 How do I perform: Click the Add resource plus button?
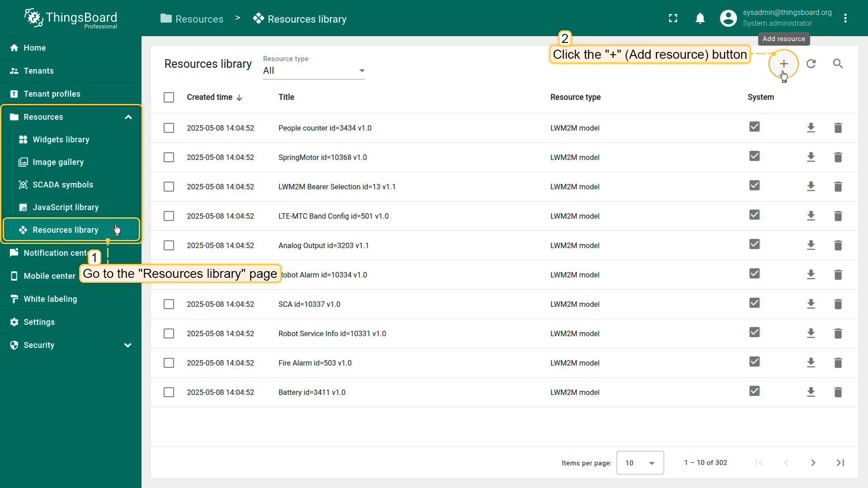pos(783,64)
